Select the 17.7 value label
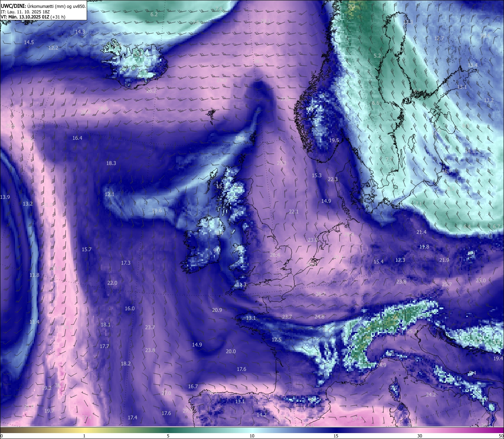The height and width of the screenshot is (439, 504). click(x=104, y=346)
